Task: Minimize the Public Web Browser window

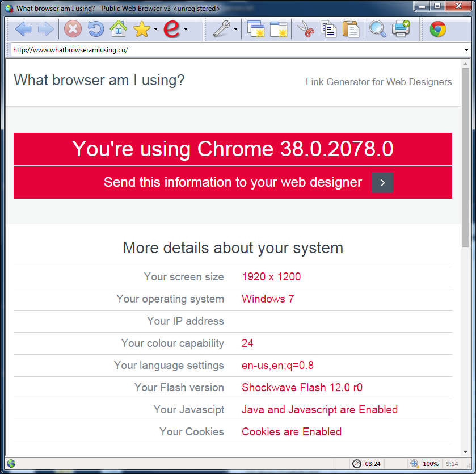Action: (x=422, y=6)
